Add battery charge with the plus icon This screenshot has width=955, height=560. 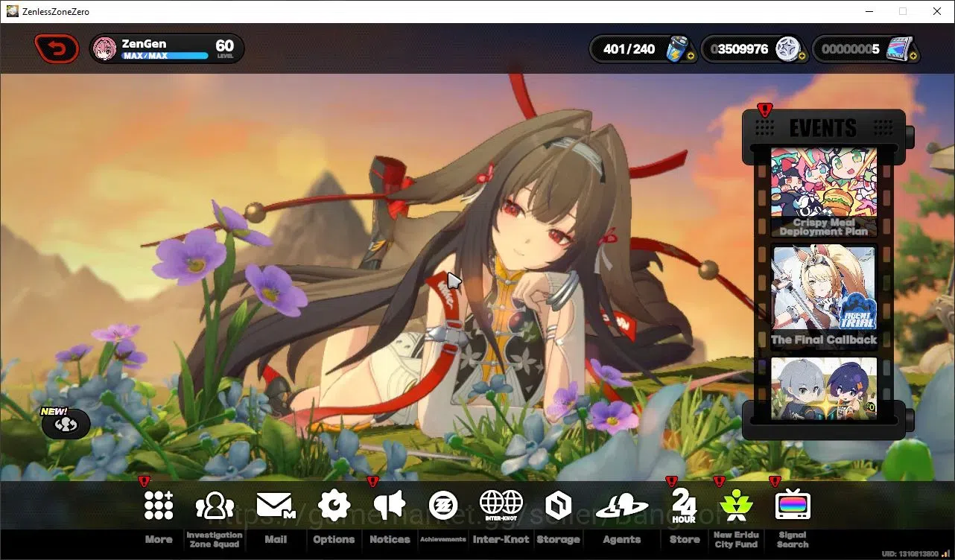pyautogui.click(x=691, y=56)
